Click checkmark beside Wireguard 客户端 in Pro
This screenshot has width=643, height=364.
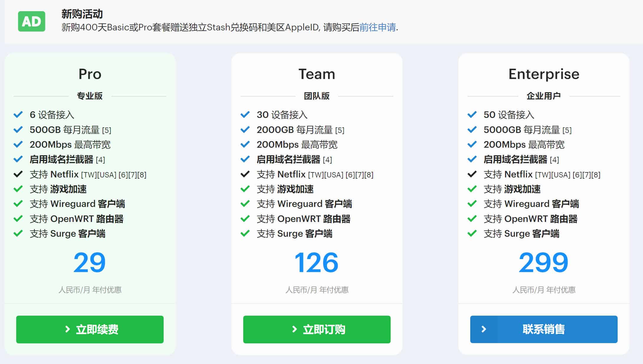pos(18,204)
